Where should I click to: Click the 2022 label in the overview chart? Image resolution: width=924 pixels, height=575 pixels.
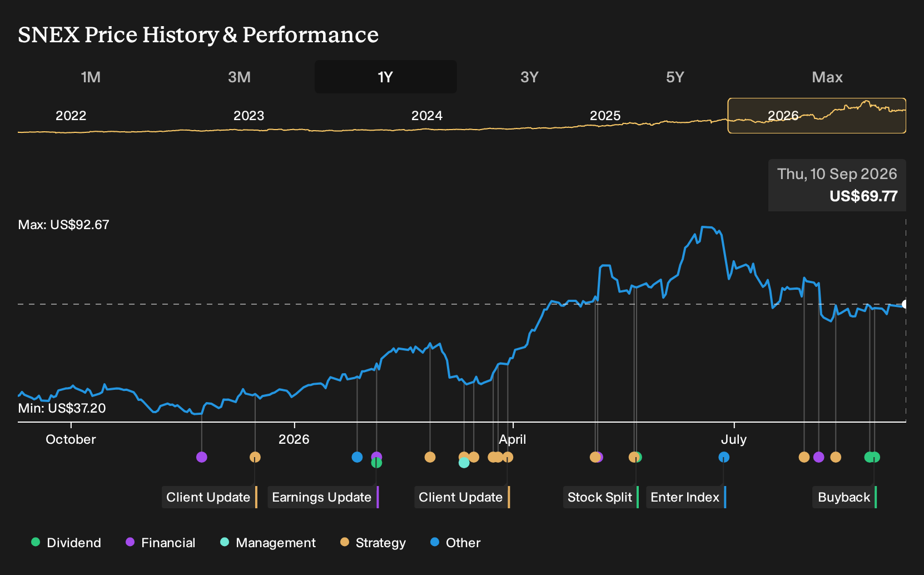coord(71,116)
